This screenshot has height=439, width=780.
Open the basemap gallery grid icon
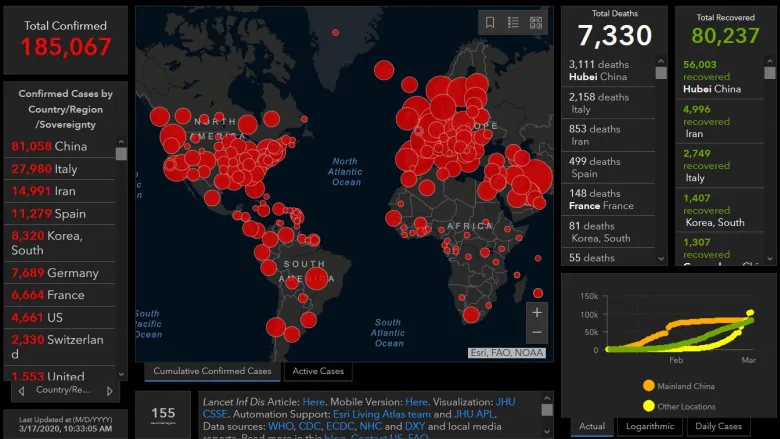tap(536, 22)
